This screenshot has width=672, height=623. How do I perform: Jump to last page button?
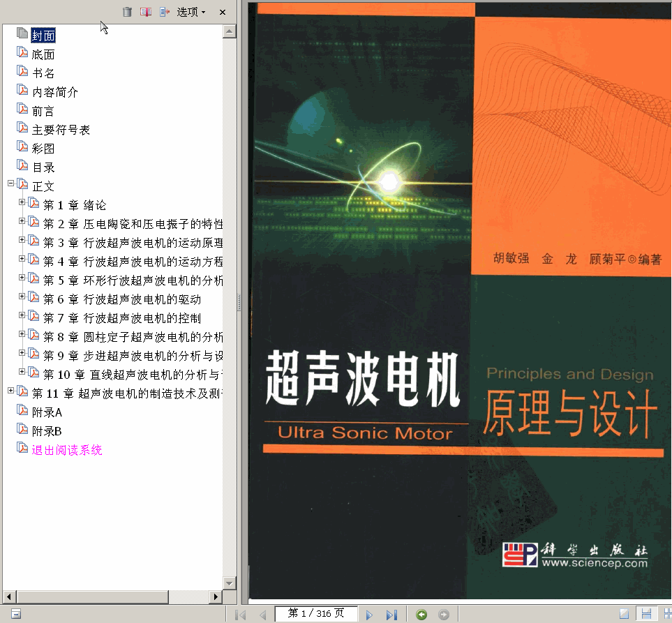tap(391, 615)
